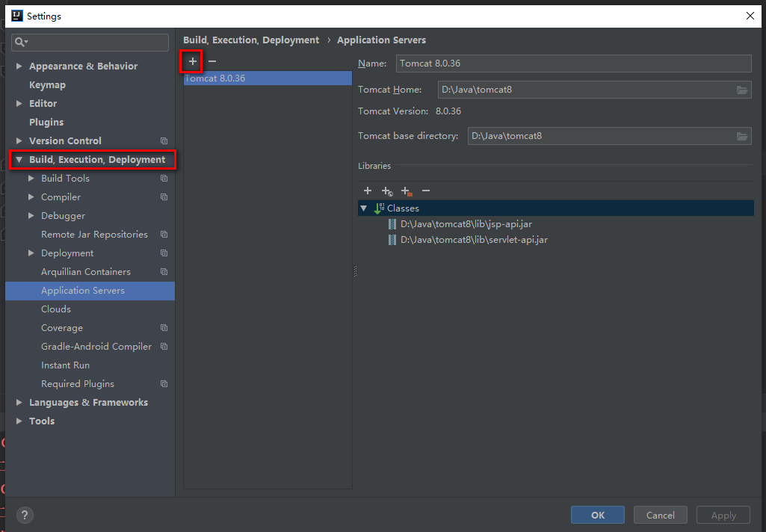Open the Required Plugins page
This screenshot has width=766, height=532.
click(78, 384)
